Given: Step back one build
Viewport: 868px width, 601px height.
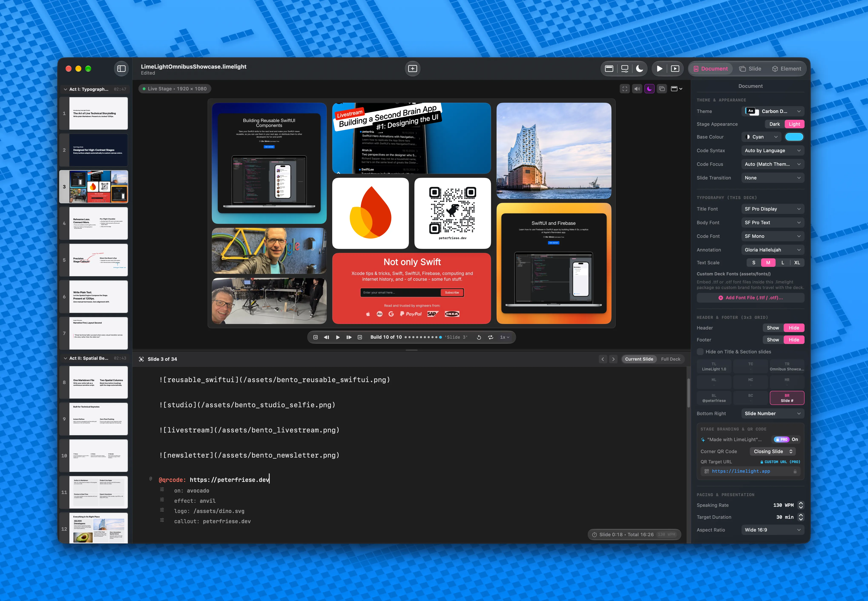Looking at the screenshot, I should 326,337.
